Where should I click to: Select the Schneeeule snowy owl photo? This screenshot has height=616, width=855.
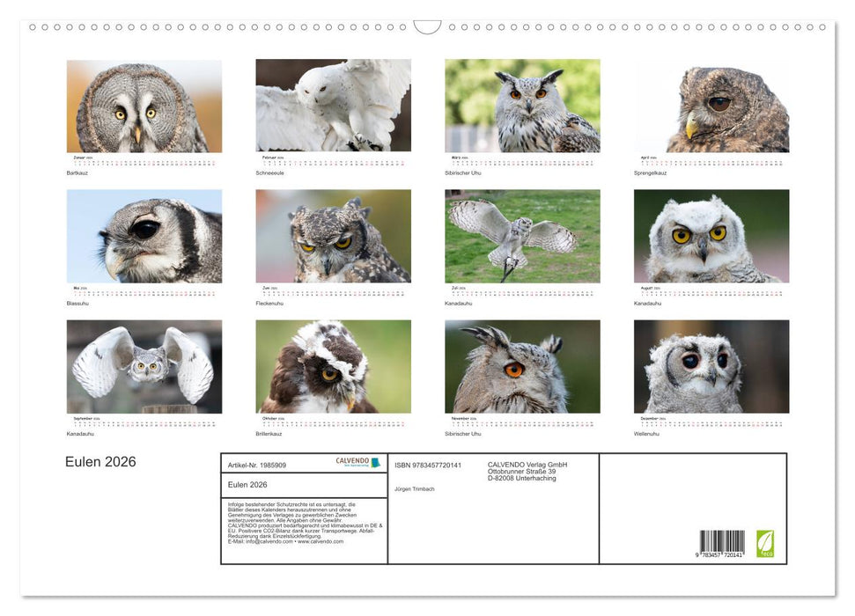pos(333,106)
